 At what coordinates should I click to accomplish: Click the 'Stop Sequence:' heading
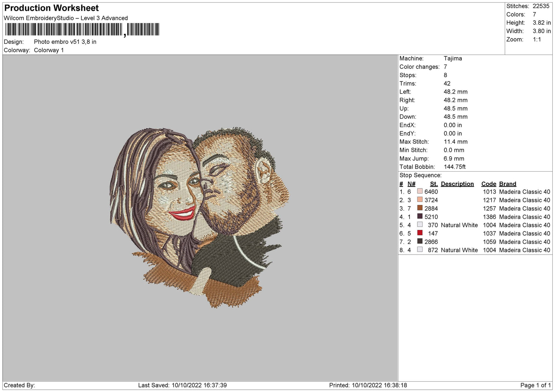click(x=421, y=175)
